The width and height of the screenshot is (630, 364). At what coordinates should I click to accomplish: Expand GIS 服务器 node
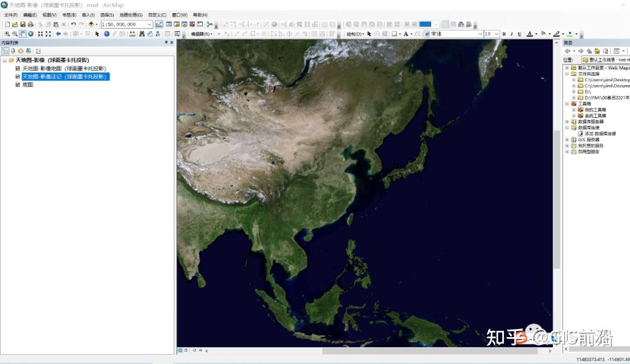coord(567,140)
